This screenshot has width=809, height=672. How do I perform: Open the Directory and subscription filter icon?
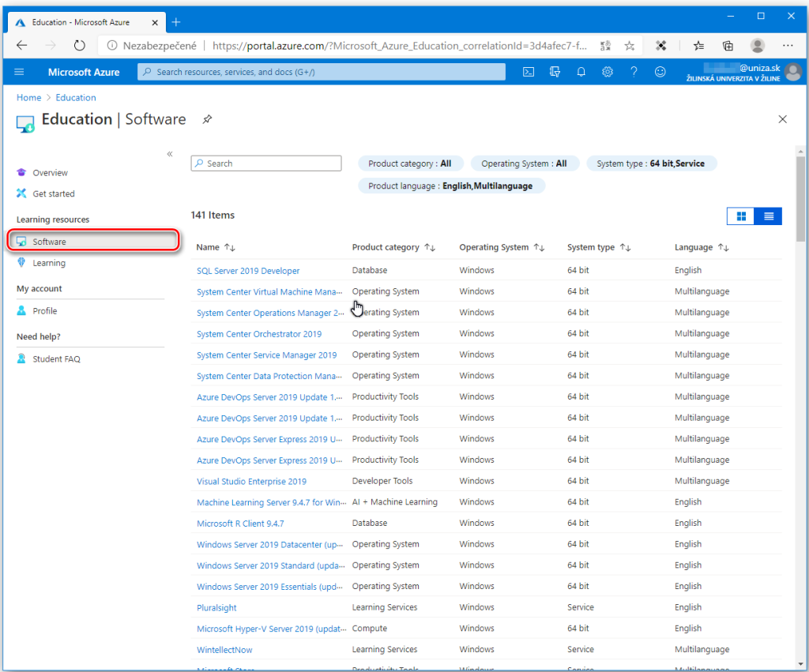[555, 72]
